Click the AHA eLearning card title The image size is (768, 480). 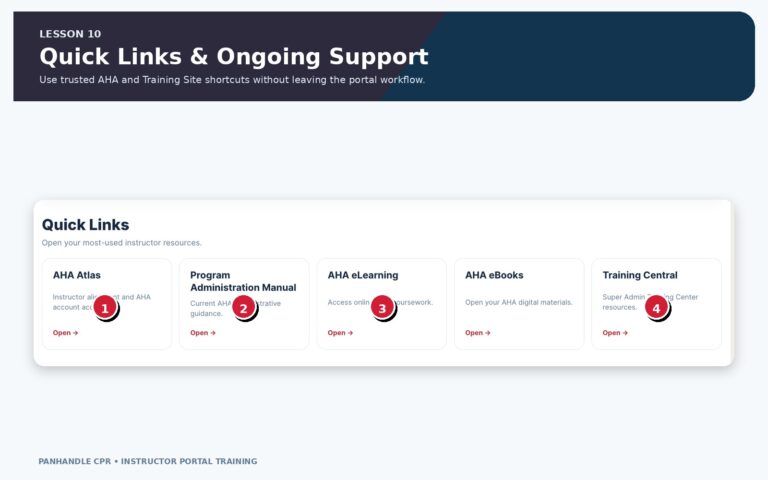[362, 275]
